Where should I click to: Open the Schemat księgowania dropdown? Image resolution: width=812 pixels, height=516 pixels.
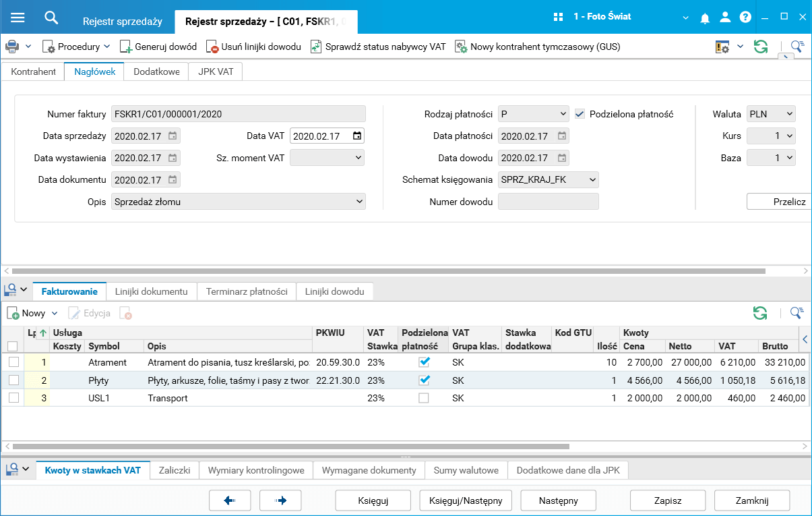click(x=592, y=179)
